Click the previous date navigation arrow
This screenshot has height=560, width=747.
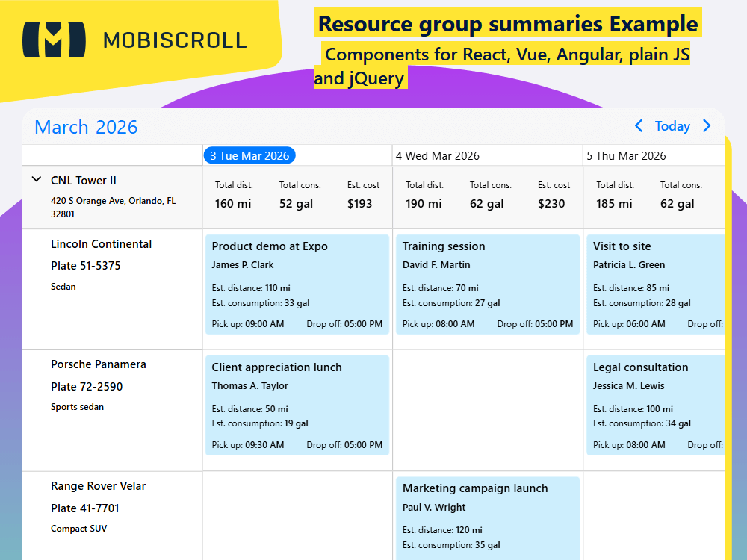pyautogui.click(x=639, y=126)
